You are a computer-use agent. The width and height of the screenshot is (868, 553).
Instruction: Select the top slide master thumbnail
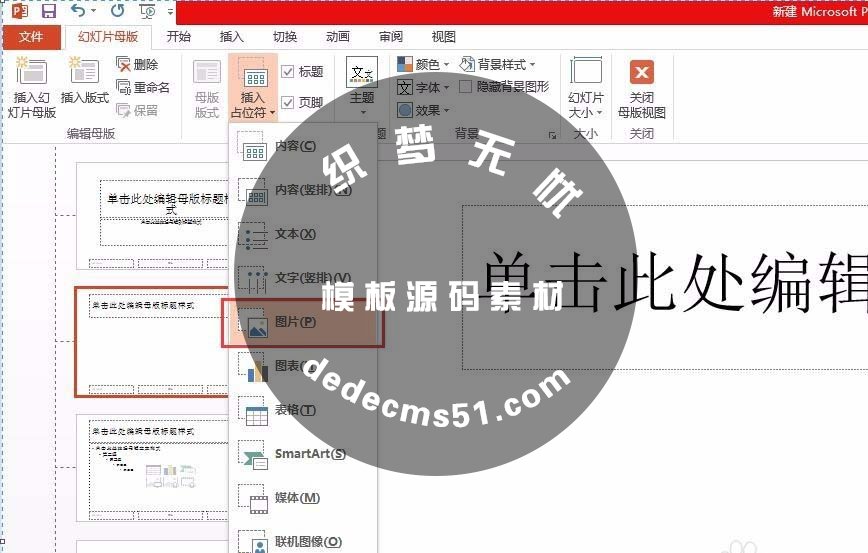[x=152, y=216]
